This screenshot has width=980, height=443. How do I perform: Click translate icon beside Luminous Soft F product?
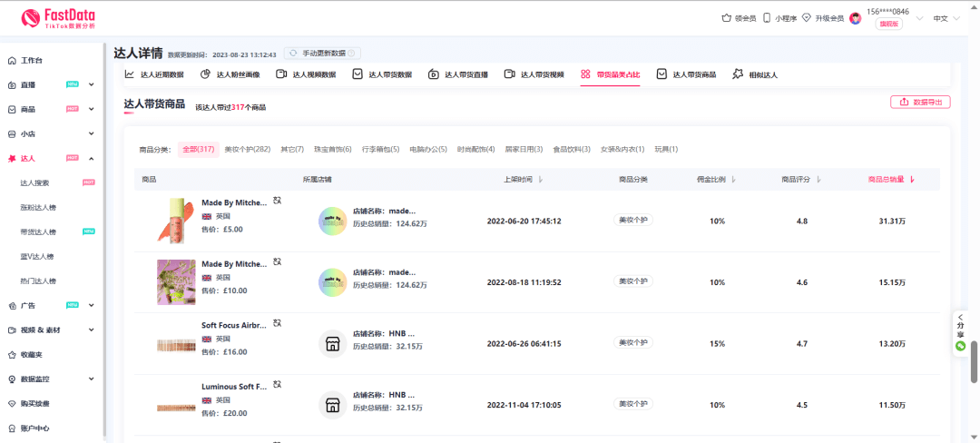pos(278,384)
